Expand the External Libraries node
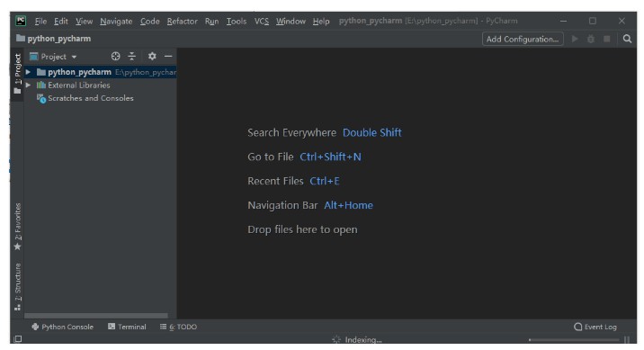This screenshot has width=644, height=350. [28, 85]
